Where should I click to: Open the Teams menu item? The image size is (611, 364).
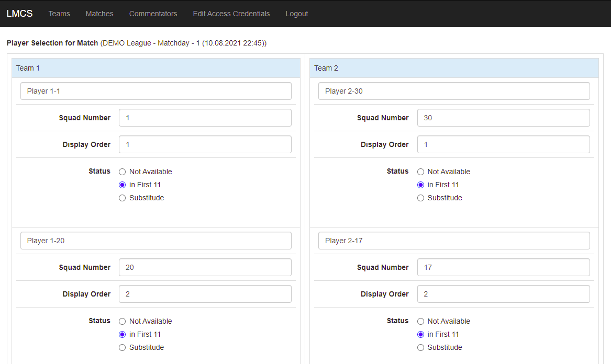pyautogui.click(x=59, y=14)
